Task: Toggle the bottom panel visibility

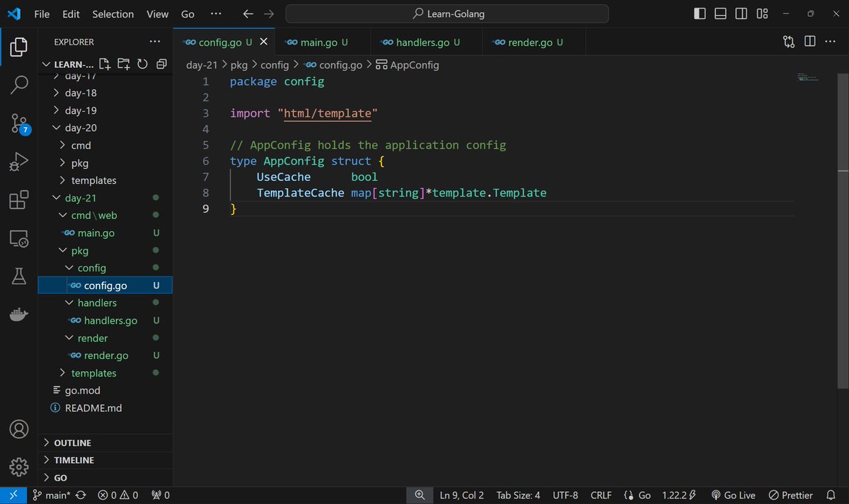Action: 720,13
